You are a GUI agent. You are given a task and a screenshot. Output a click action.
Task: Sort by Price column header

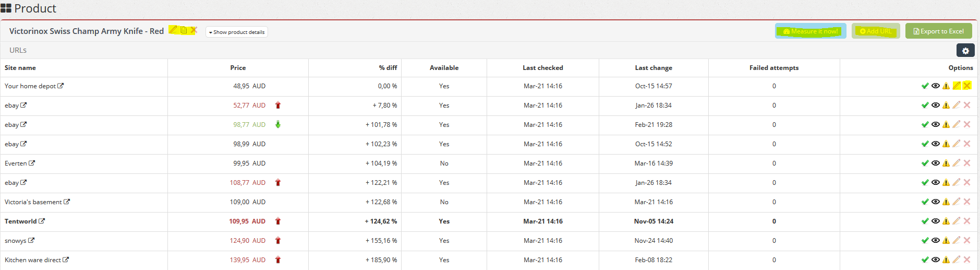[x=238, y=68]
